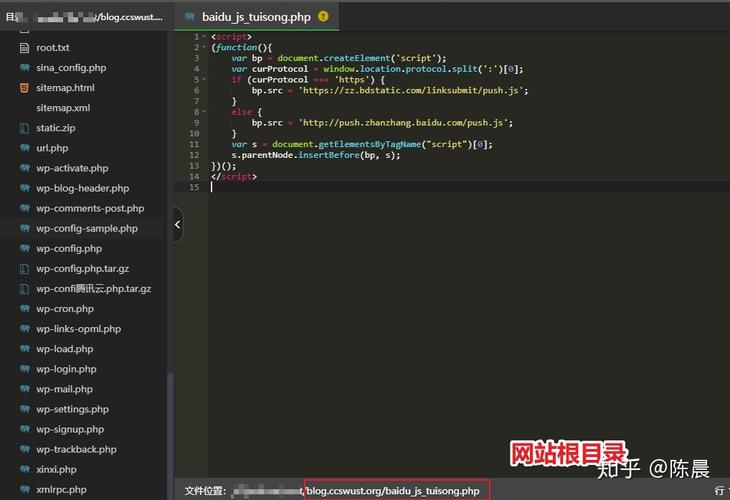Click the PHP icon beside wp-load.php

25,349
